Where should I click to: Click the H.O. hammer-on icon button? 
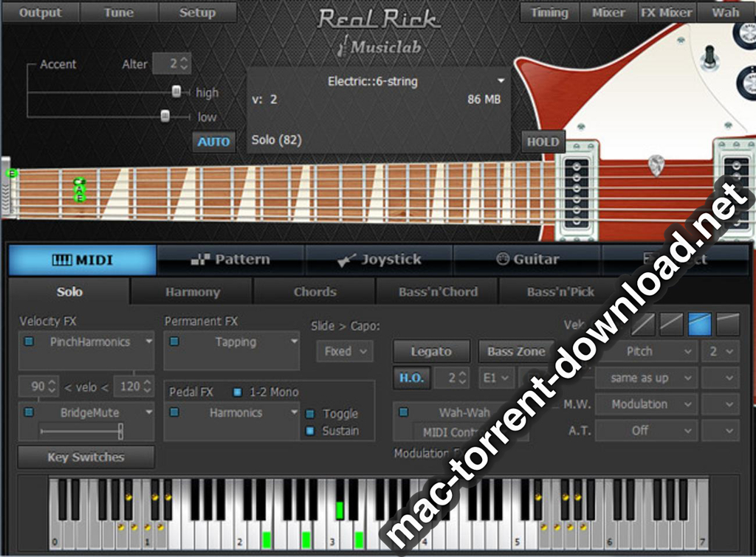coord(411,378)
